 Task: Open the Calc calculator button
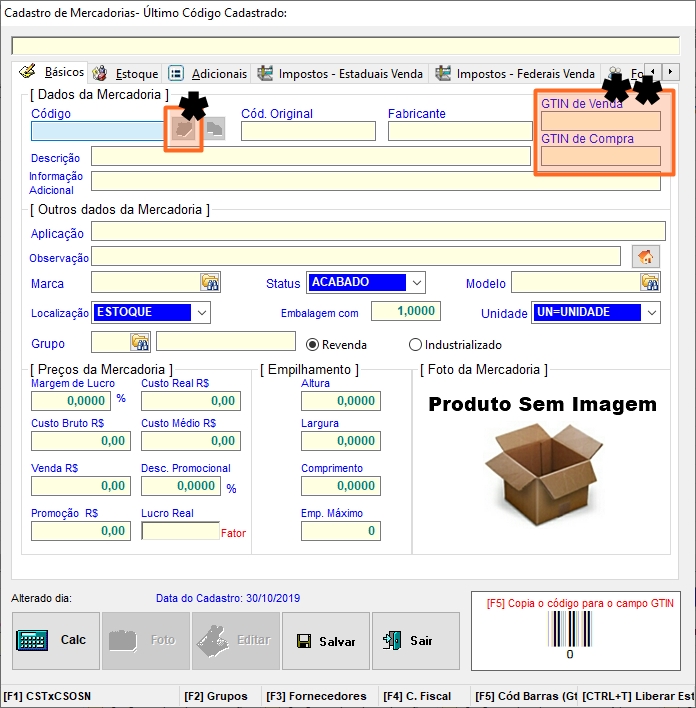[x=56, y=641]
